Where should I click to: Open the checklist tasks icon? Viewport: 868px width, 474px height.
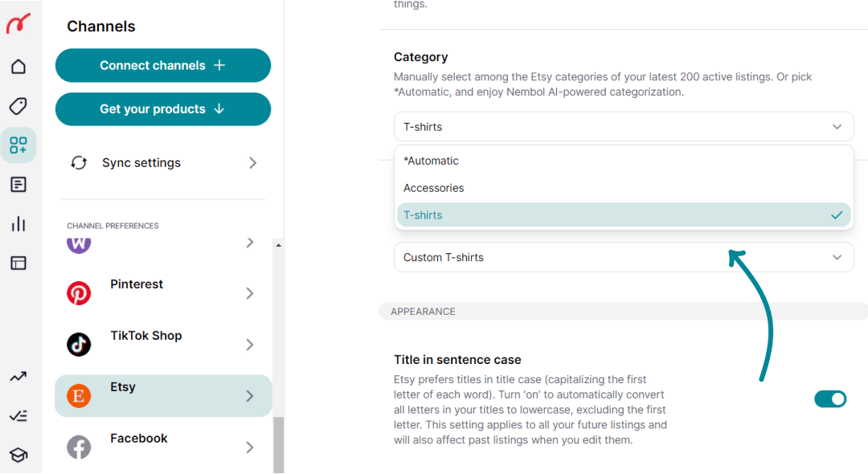point(18,416)
